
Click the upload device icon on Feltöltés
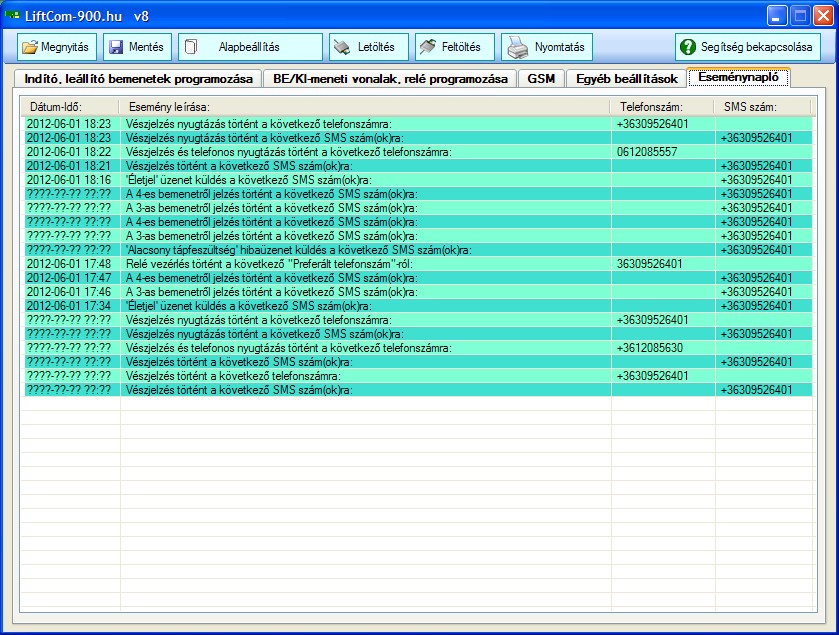click(428, 47)
